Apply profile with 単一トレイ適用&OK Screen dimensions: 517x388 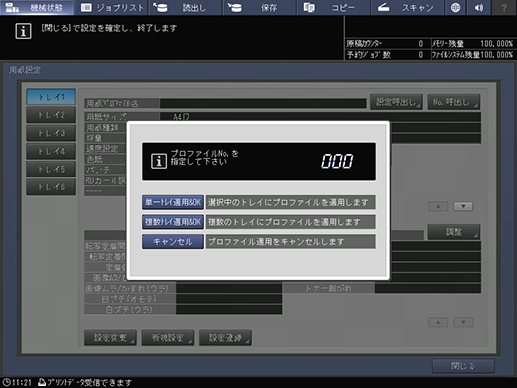[173, 202]
